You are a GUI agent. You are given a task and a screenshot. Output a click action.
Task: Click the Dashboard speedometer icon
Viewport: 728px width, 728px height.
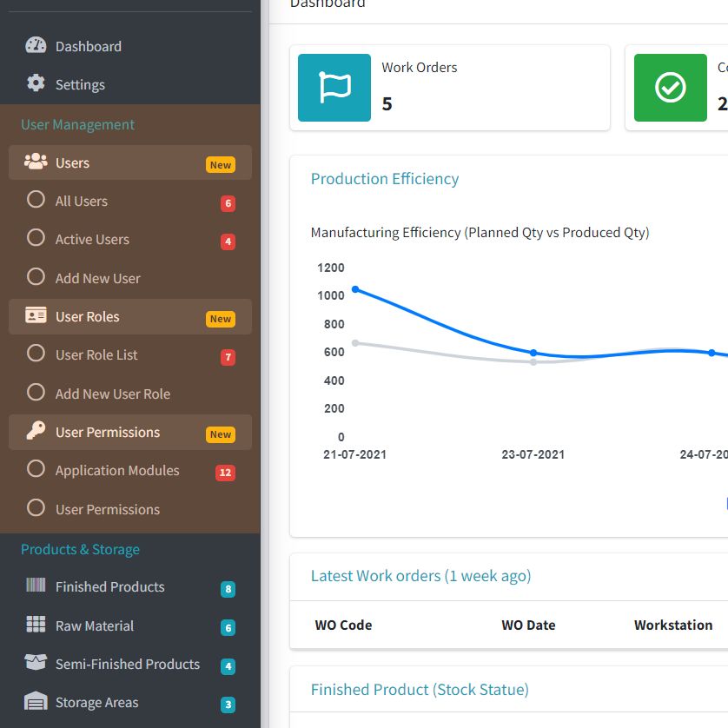[36, 45]
